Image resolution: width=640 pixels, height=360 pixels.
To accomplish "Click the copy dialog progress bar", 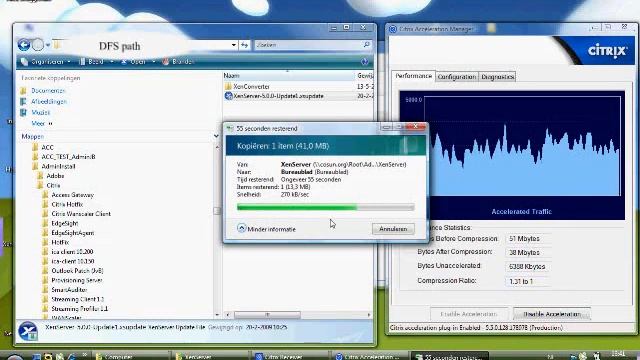I will [325, 207].
